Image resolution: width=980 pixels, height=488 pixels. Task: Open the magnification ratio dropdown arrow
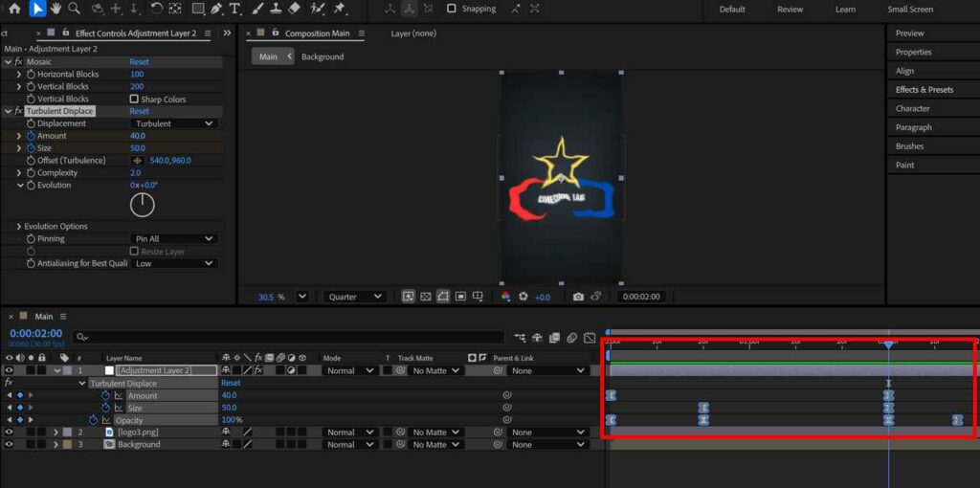tap(302, 297)
